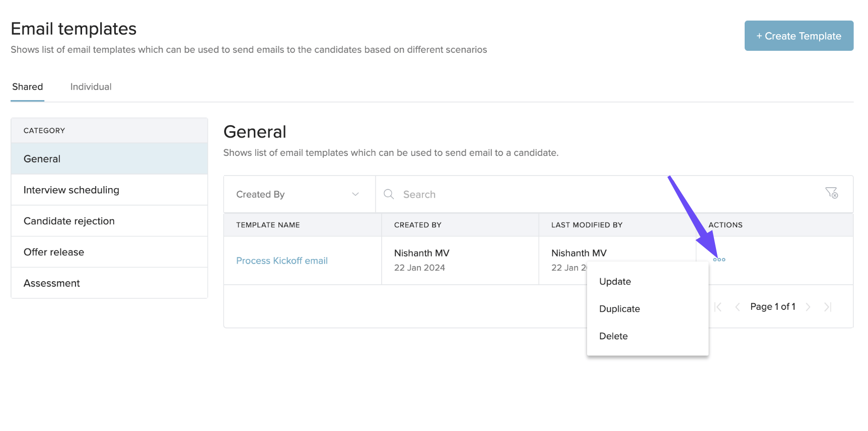Go to previous page arrow

pos(738,307)
